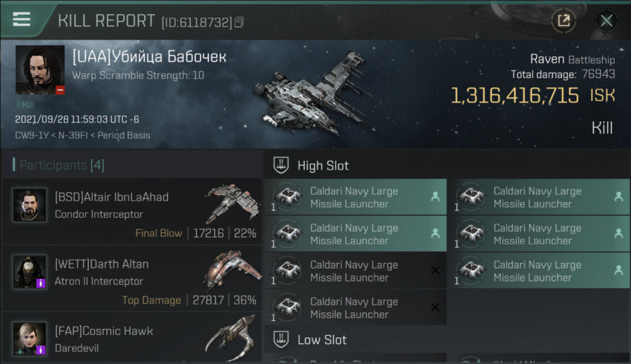This screenshot has width=631, height=364.
Task: Open Altair IbnLaAhad's character portrait
Action: pyautogui.click(x=30, y=205)
